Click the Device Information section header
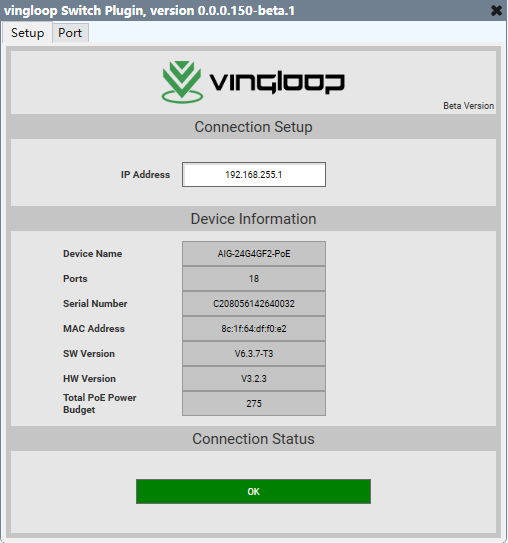 coord(253,219)
